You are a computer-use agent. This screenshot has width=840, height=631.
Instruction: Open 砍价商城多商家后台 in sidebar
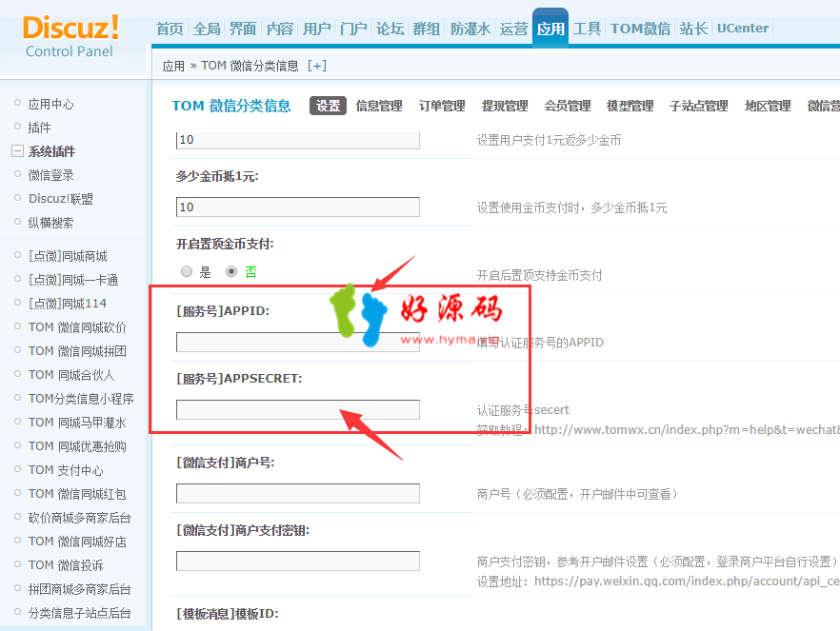tap(80, 518)
